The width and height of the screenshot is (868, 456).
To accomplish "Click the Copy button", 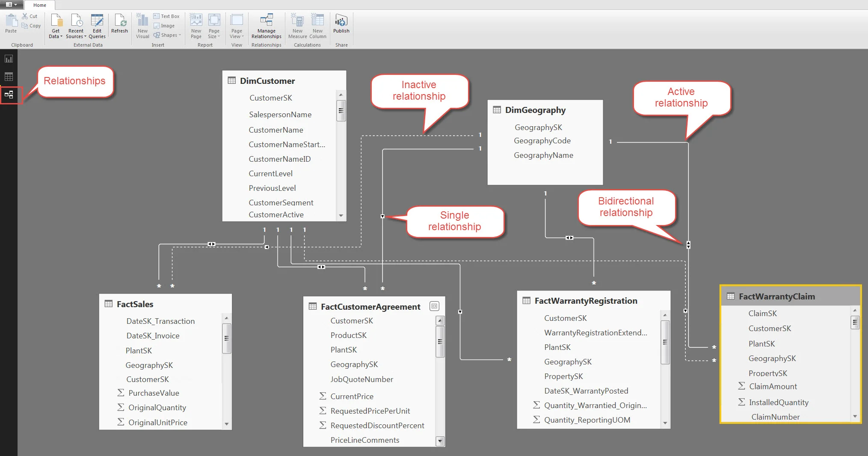I will 31,26.
